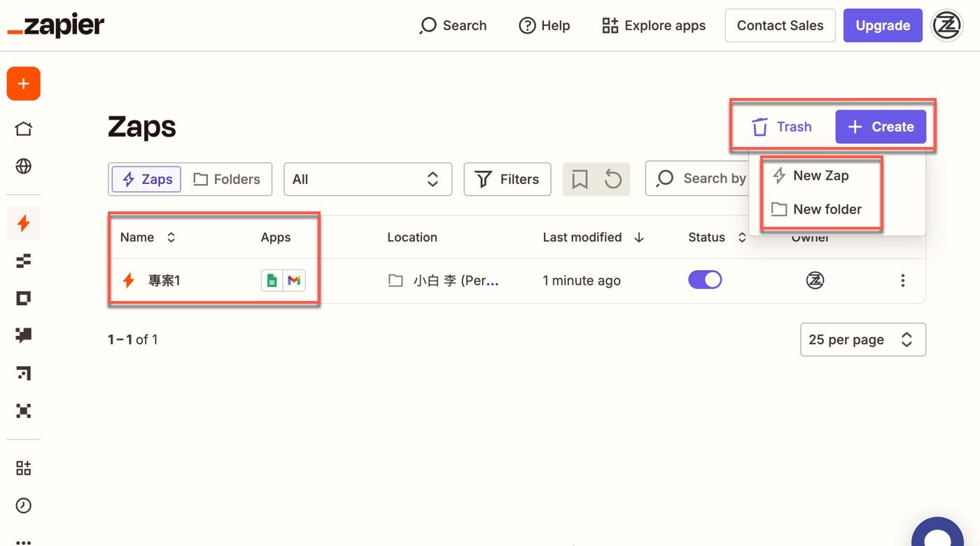Open Explore apps in top bar
980x546 pixels.
(654, 26)
